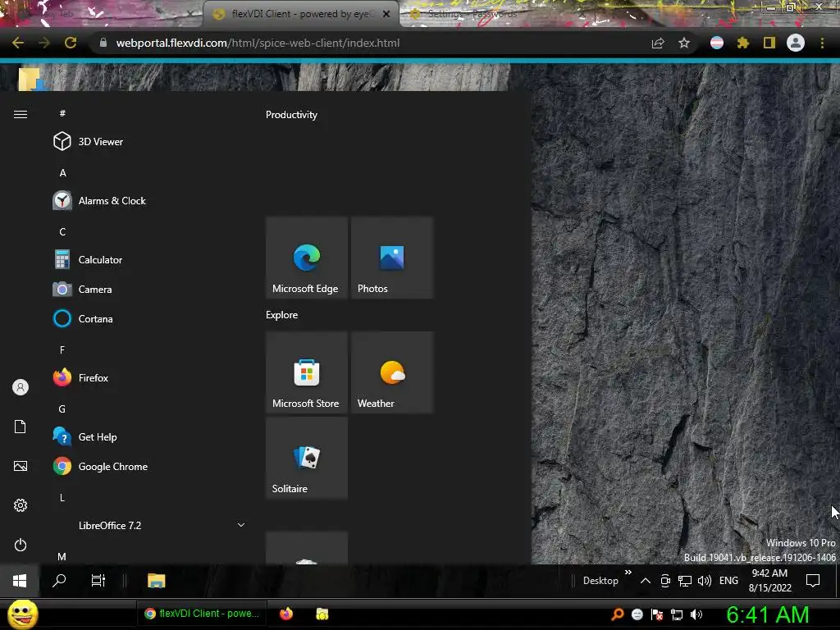Open the Power options in Start

[21, 545]
